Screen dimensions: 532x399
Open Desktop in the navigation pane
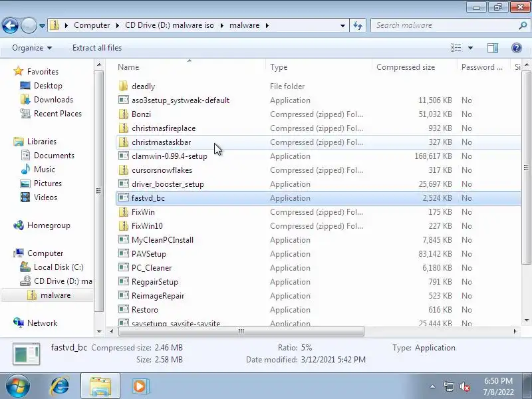pos(48,86)
